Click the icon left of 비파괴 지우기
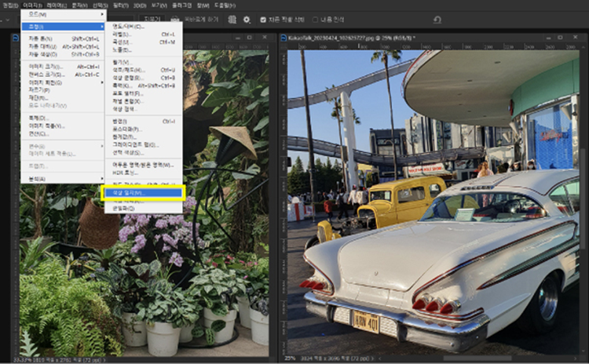The width and height of the screenshot is (589, 364). [174, 20]
